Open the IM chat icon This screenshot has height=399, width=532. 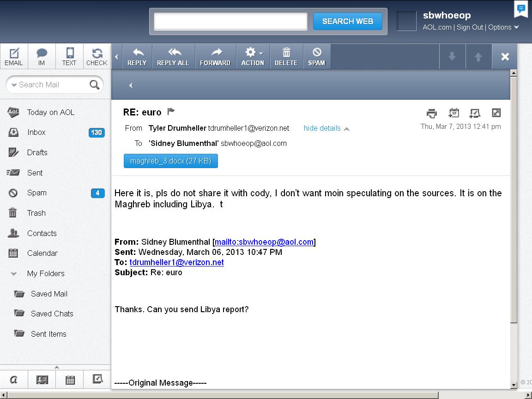(x=42, y=56)
